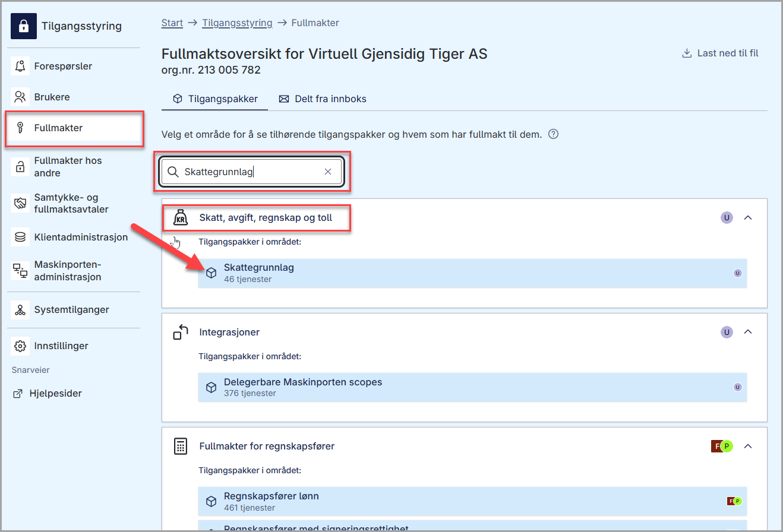Click the Hjelpesider external link icon

pyautogui.click(x=17, y=394)
